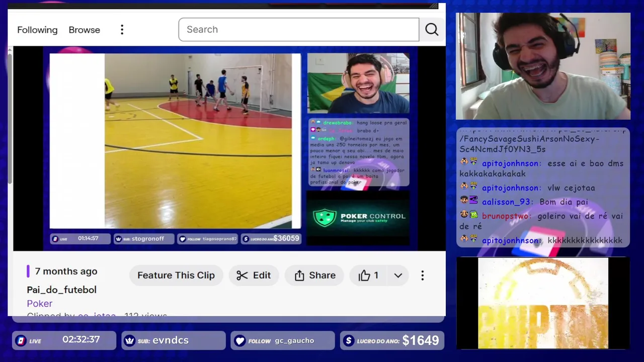Like the clip with thumbs-up
Screen dimensions: 644x362
[369, 275]
